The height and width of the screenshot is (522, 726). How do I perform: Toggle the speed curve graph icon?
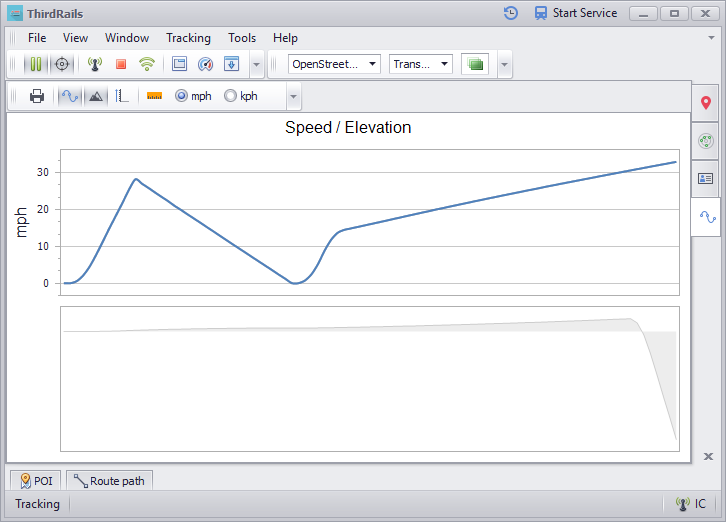pyautogui.click(x=70, y=96)
